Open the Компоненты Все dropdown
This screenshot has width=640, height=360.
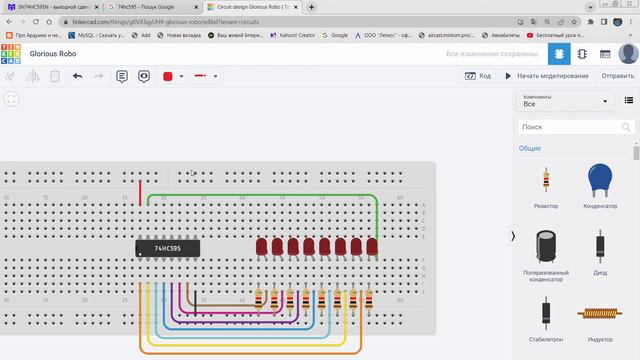[x=566, y=100]
